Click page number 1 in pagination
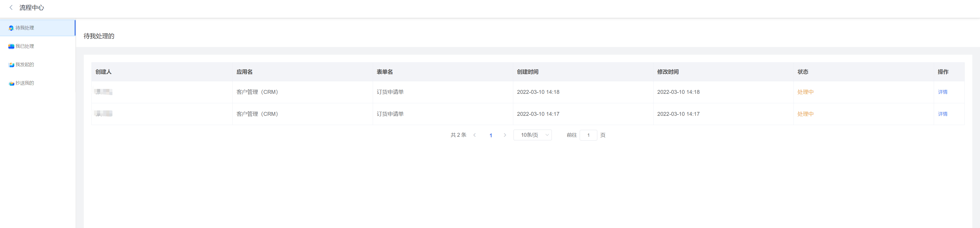Screen dimensions: 980x228 490,135
